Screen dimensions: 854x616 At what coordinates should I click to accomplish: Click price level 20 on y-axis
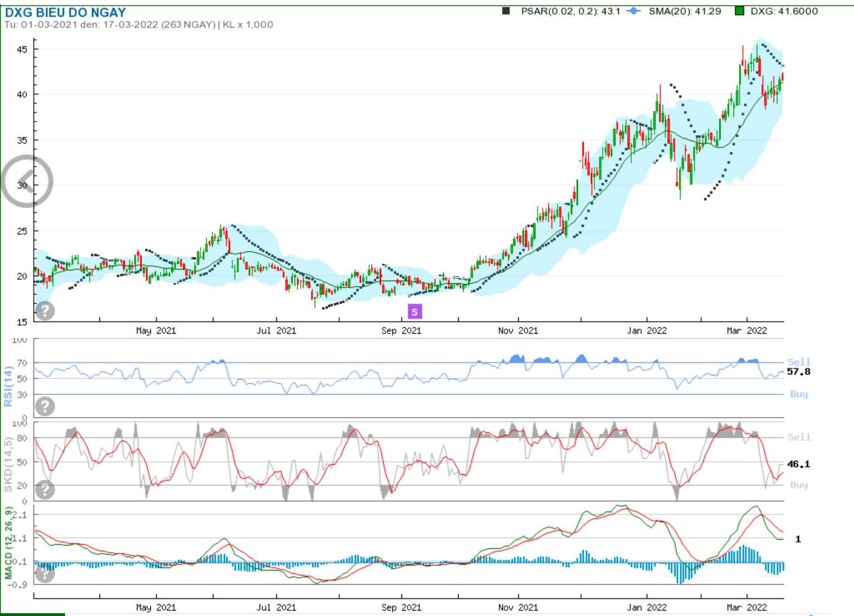pos(22,276)
